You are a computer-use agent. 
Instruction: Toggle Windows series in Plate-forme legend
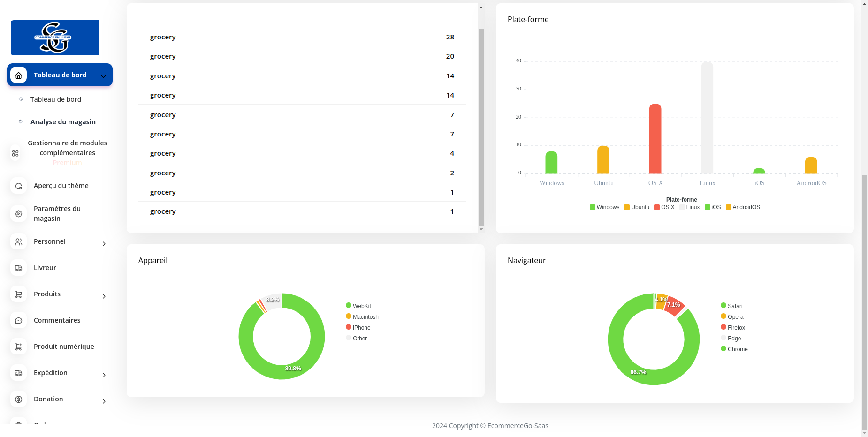point(604,207)
